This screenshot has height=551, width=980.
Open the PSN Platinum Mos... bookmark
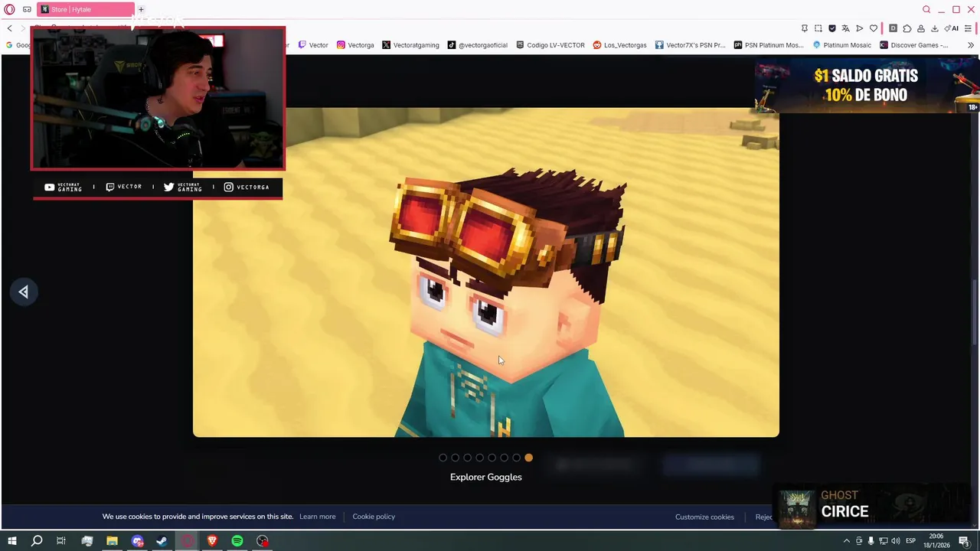tap(769, 45)
